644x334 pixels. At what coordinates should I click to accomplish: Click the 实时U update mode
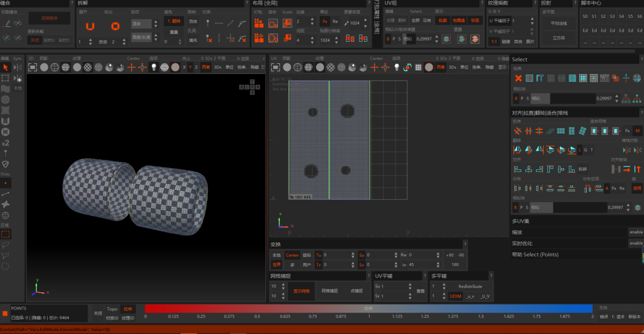pyautogui.click(x=49, y=41)
